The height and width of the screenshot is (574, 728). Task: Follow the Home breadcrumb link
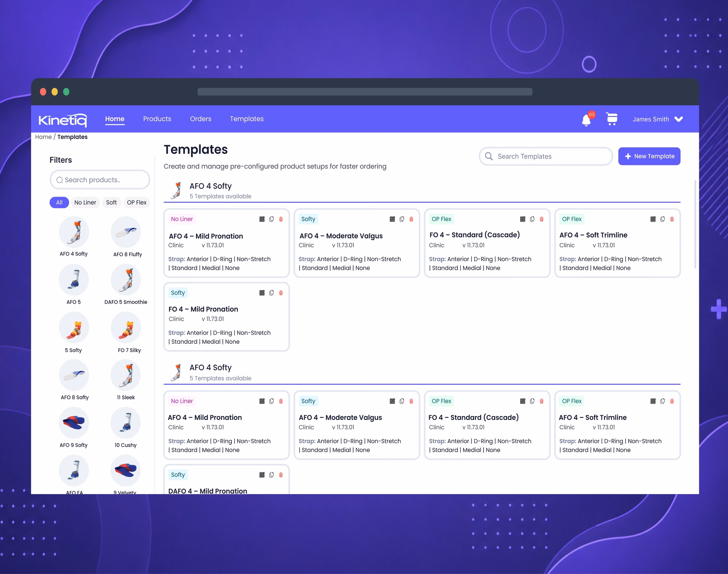click(43, 137)
